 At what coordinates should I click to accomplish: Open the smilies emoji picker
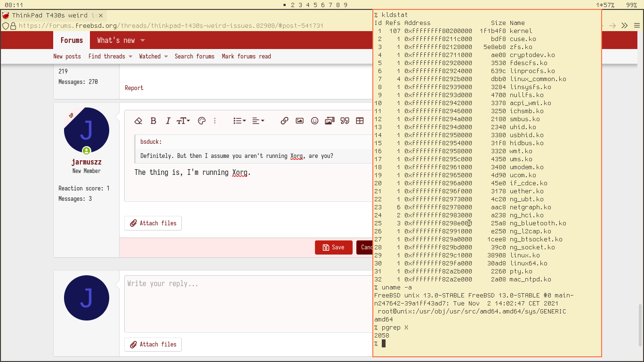314,121
